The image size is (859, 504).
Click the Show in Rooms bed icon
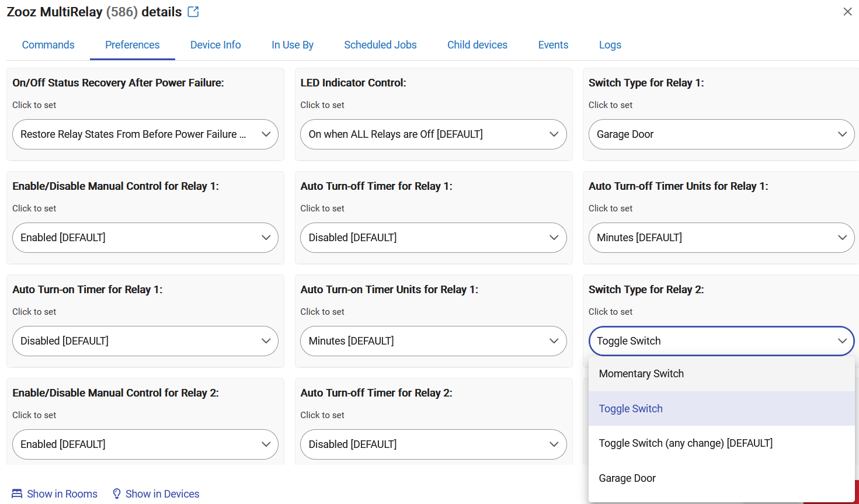pos(17,493)
